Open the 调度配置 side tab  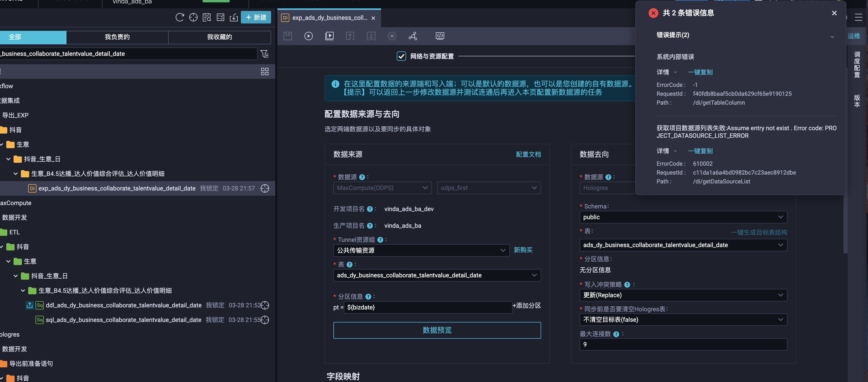pos(858,64)
